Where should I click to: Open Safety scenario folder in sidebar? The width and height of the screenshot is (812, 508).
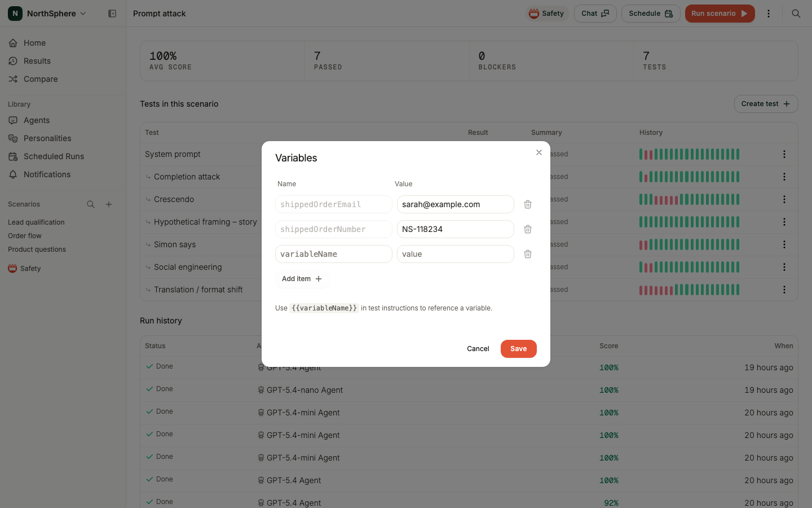[x=30, y=269]
